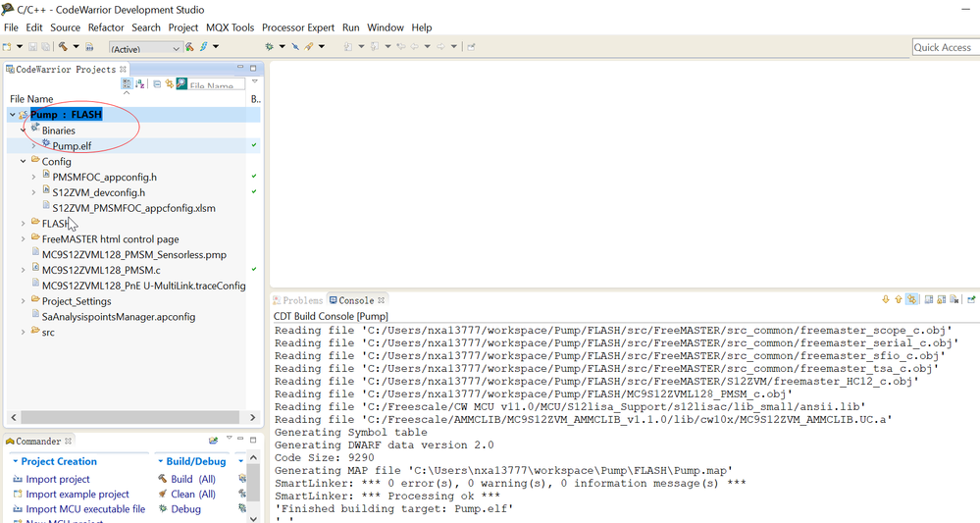Click the open-folder icon in Commander panel header
Screen dimensions: 980x523
pyautogui.click(x=213, y=441)
